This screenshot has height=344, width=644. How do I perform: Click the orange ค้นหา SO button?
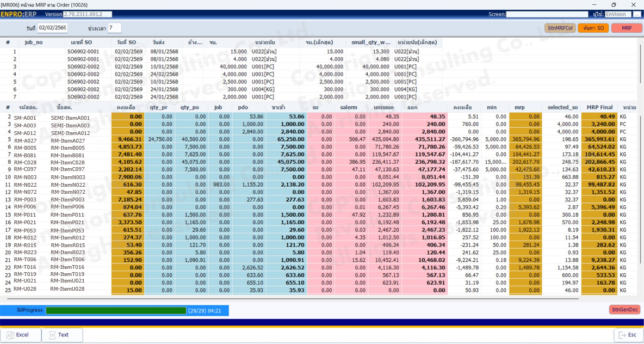(x=593, y=28)
